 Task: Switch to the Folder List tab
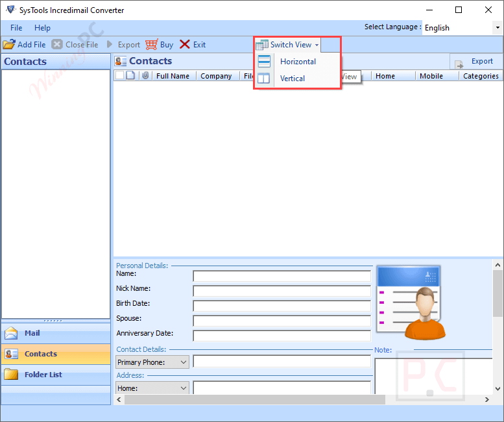point(56,375)
